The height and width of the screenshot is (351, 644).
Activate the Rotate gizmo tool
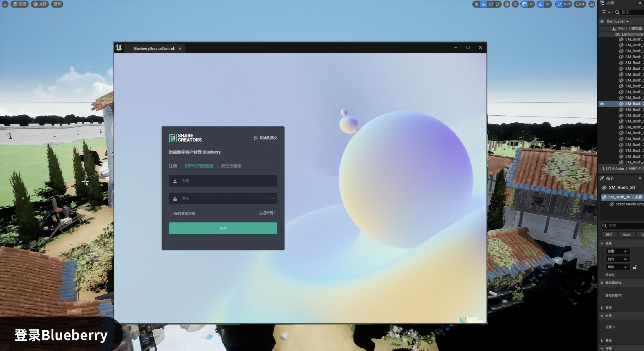tap(491, 4)
